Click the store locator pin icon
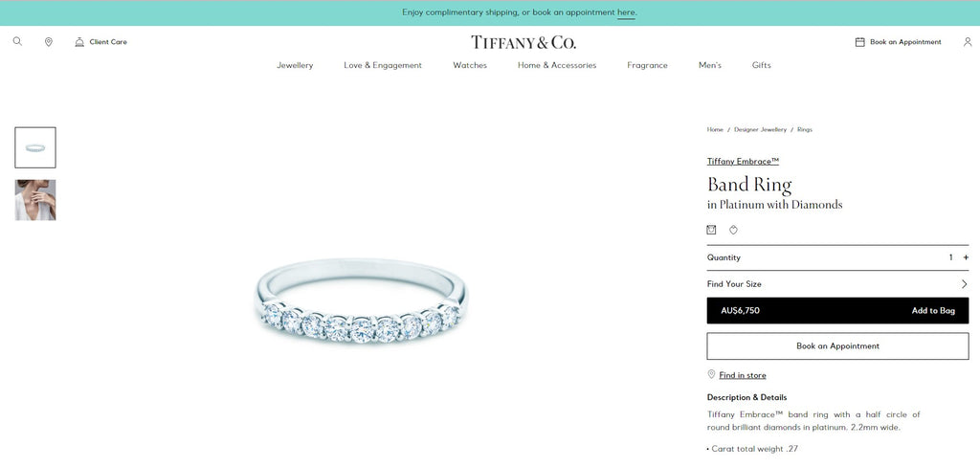Image resolution: width=980 pixels, height=467 pixels. tap(48, 42)
